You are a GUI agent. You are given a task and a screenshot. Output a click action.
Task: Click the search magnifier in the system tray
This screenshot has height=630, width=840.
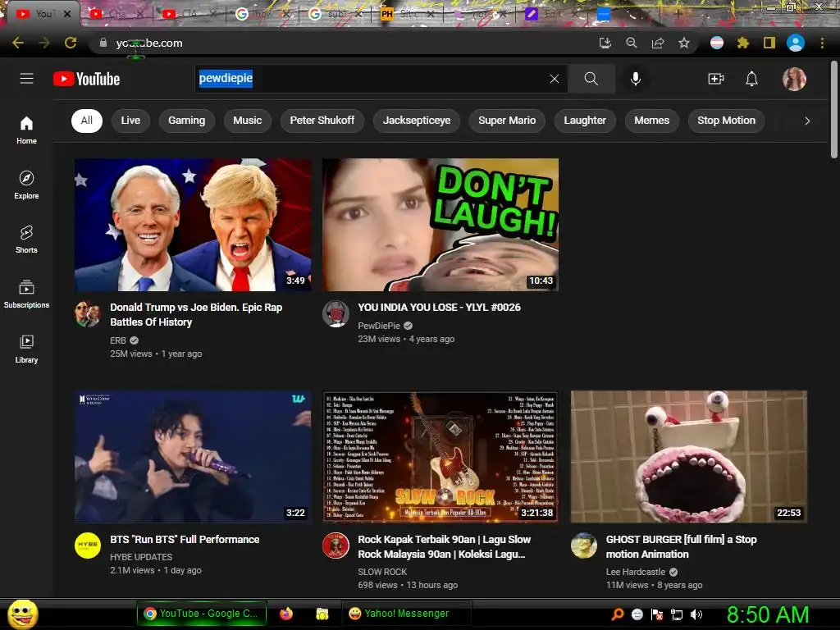pos(617,614)
